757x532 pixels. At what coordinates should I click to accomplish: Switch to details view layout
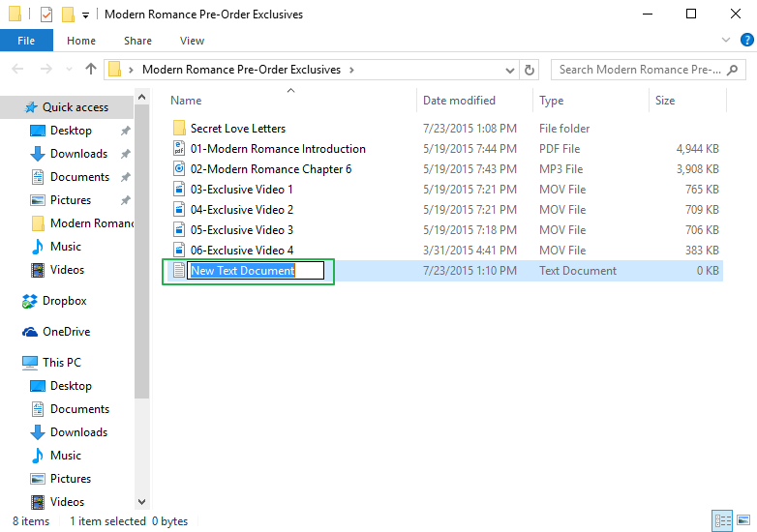click(x=722, y=520)
